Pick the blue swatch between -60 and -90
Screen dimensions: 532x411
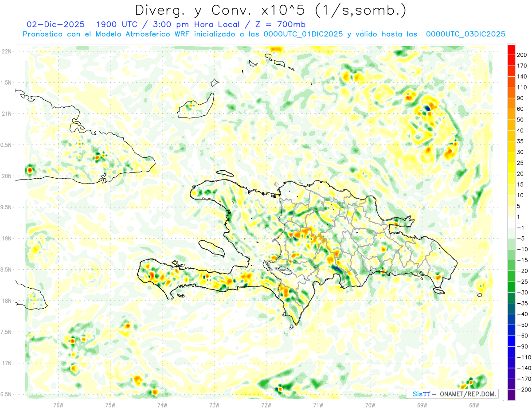511,341
